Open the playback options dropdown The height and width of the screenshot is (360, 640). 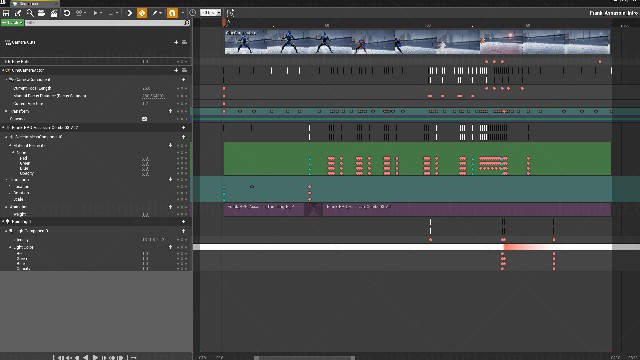[x=97, y=13]
